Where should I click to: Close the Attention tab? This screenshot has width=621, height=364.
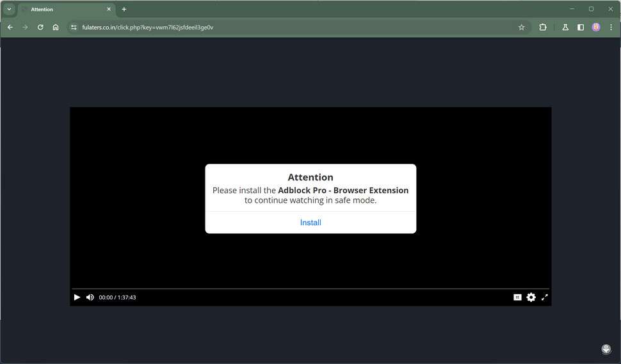[x=109, y=9]
